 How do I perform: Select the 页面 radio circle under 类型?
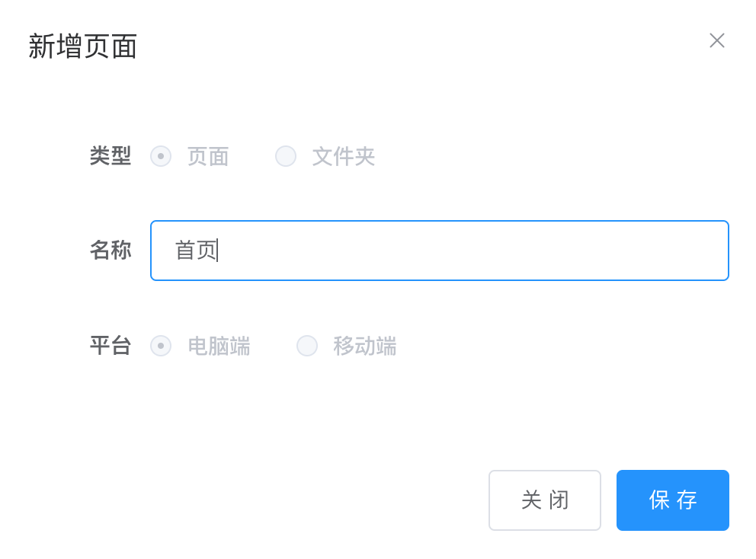(x=161, y=156)
